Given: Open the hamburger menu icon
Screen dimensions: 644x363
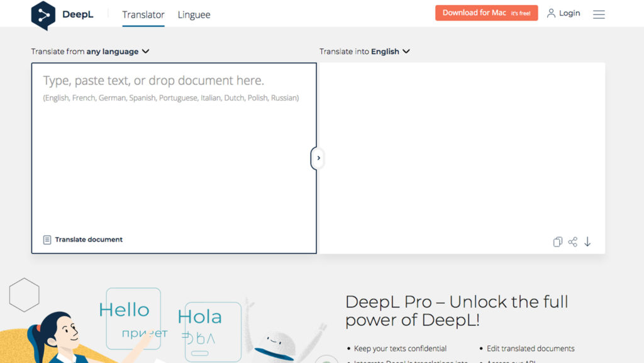Looking at the screenshot, I should [x=599, y=14].
